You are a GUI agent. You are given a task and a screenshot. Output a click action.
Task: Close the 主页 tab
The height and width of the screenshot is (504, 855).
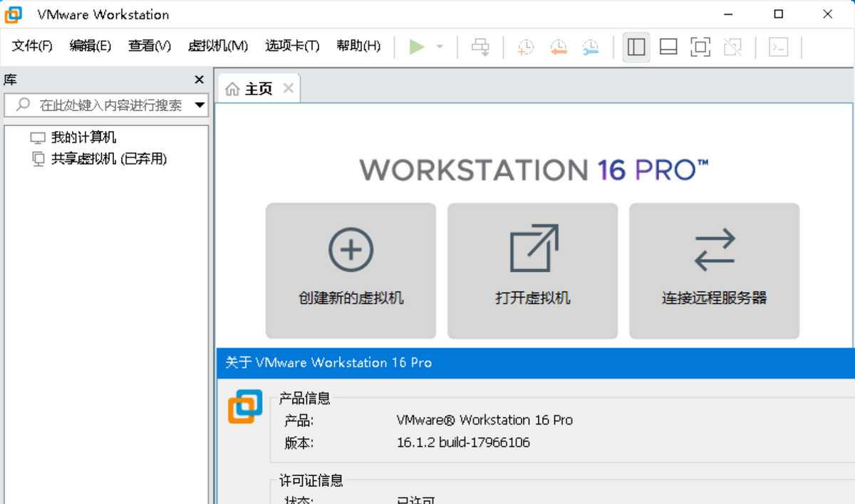coord(289,88)
